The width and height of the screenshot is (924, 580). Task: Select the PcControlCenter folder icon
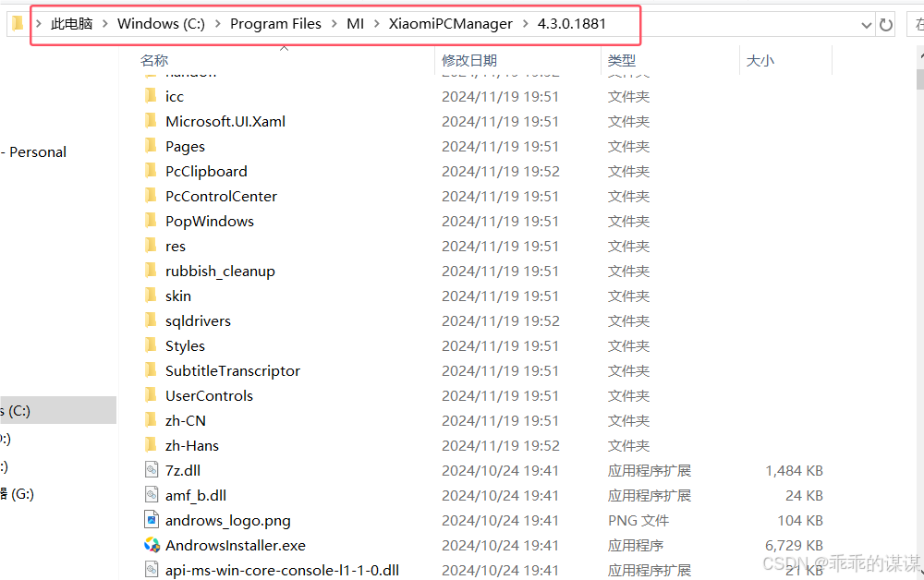pyautogui.click(x=151, y=196)
